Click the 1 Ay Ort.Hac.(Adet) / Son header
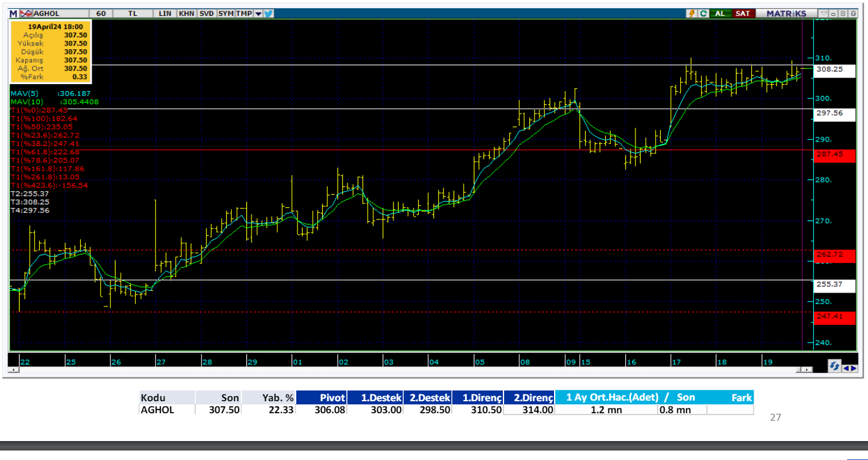 coord(630,397)
